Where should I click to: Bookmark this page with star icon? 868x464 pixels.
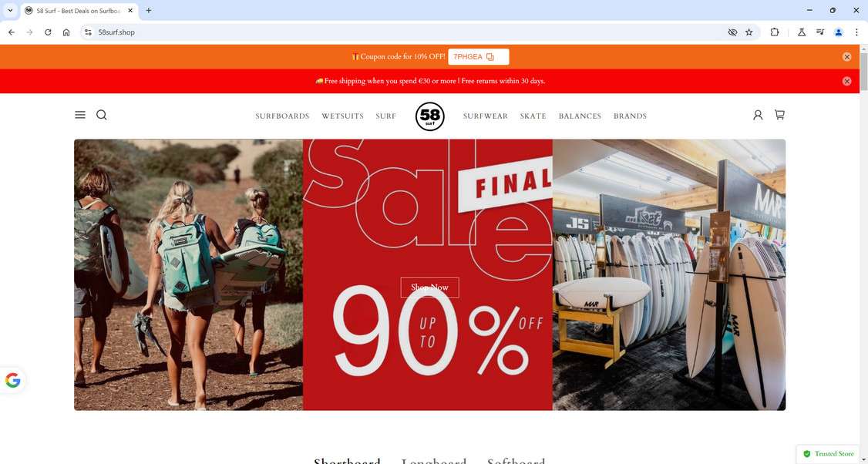(x=749, y=32)
